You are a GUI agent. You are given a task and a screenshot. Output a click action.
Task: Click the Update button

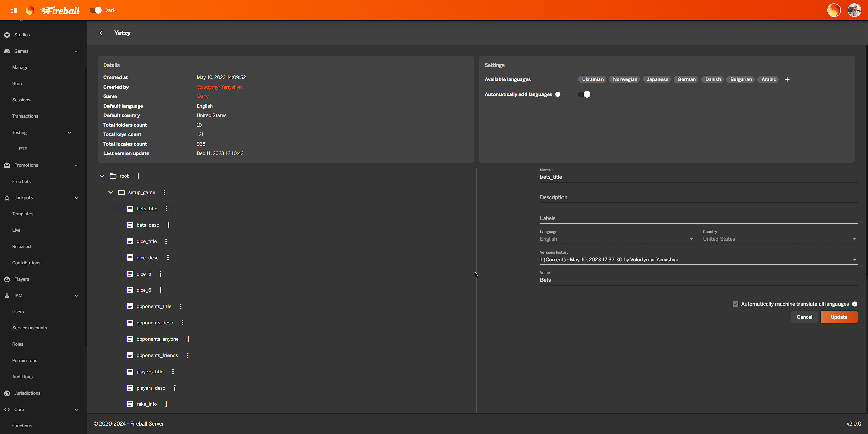point(839,317)
